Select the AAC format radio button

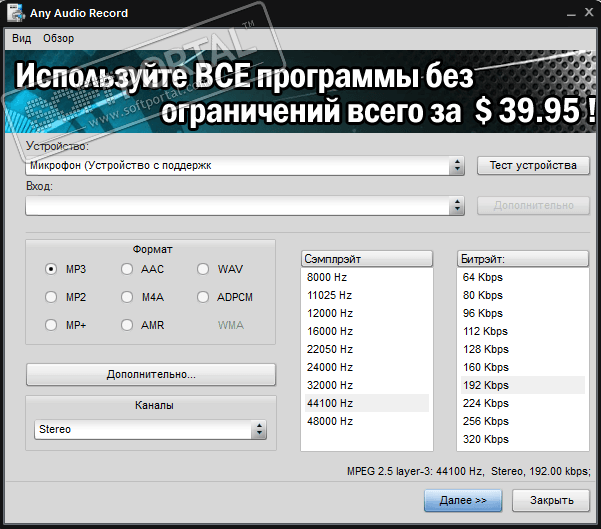point(127,269)
